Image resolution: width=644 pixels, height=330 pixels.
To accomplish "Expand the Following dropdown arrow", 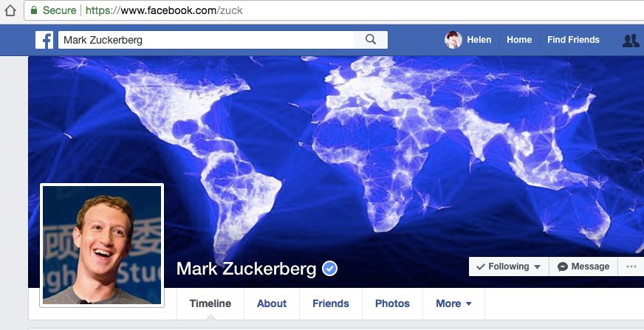I will 537,267.
